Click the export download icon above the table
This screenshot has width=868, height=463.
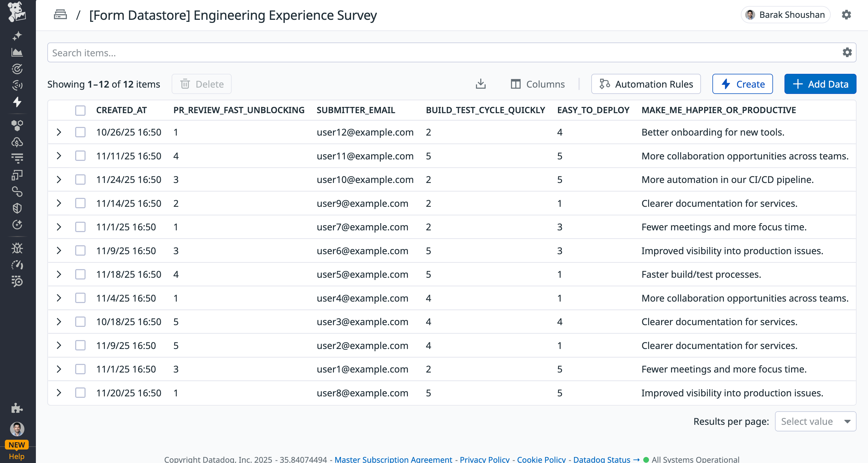coord(481,84)
